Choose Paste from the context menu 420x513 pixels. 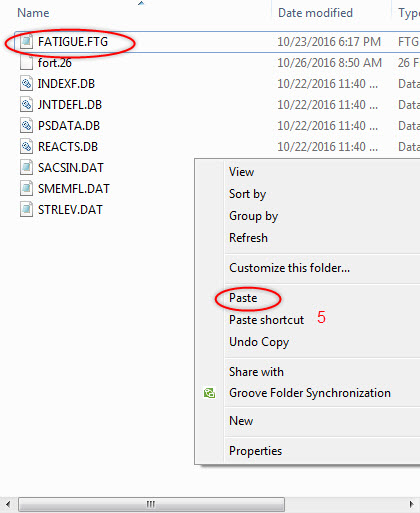coord(243,298)
